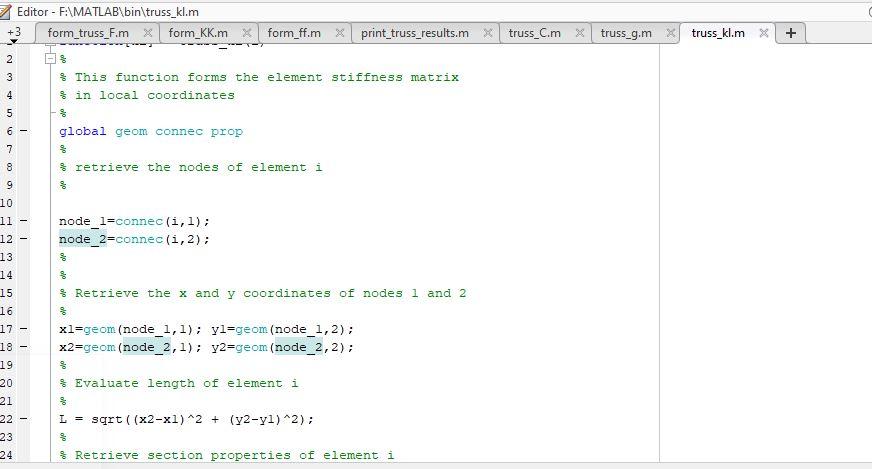The image size is (872, 469).
Task: Click 'x1=geom(node_1,1);' statement on line 17
Action: 131,329
